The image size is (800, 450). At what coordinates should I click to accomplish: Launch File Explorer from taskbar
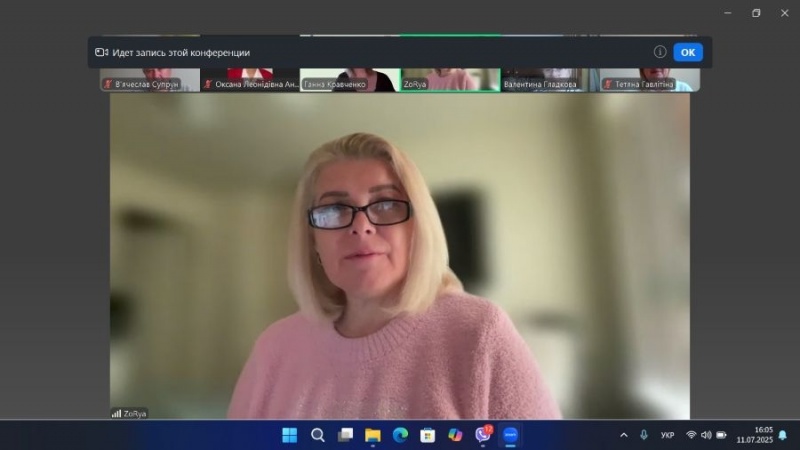(x=373, y=435)
